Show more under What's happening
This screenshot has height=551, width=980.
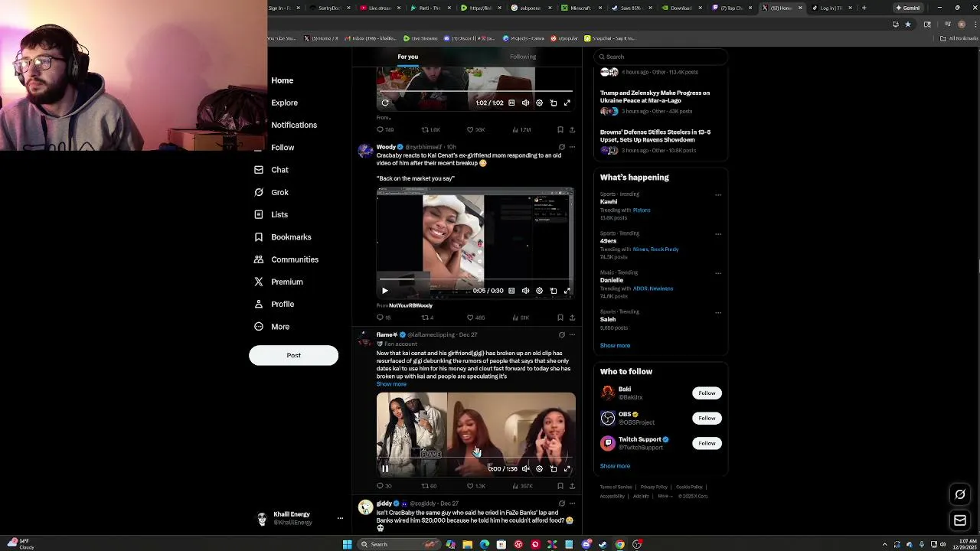(615, 346)
